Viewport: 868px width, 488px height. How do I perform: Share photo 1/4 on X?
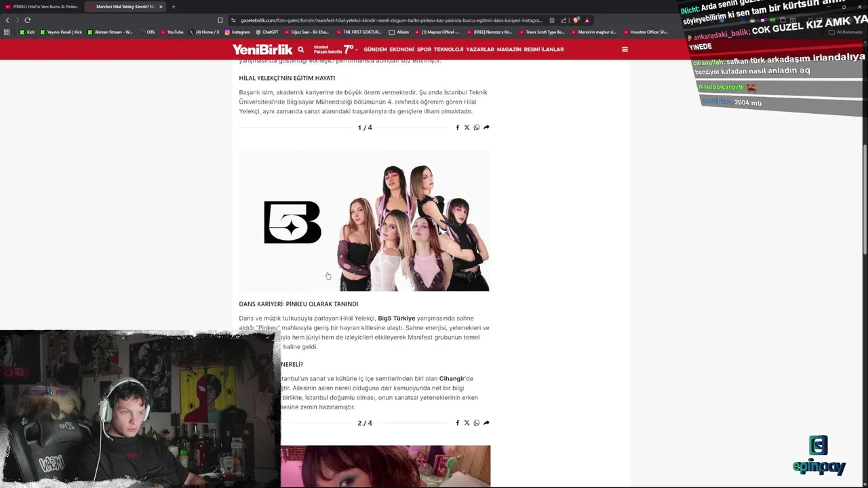click(467, 127)
